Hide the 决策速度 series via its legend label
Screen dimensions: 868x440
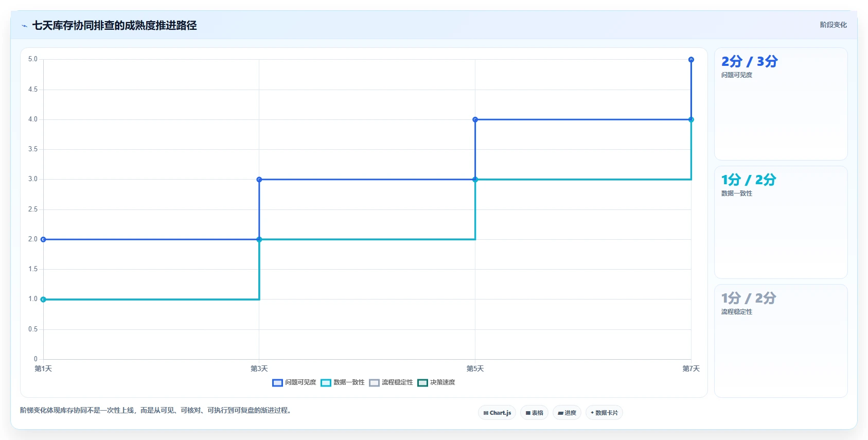[442, 382]
